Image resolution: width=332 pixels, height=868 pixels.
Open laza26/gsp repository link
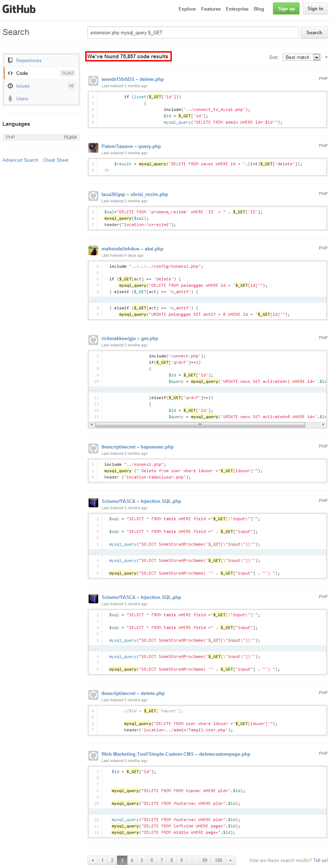[113, 194]
